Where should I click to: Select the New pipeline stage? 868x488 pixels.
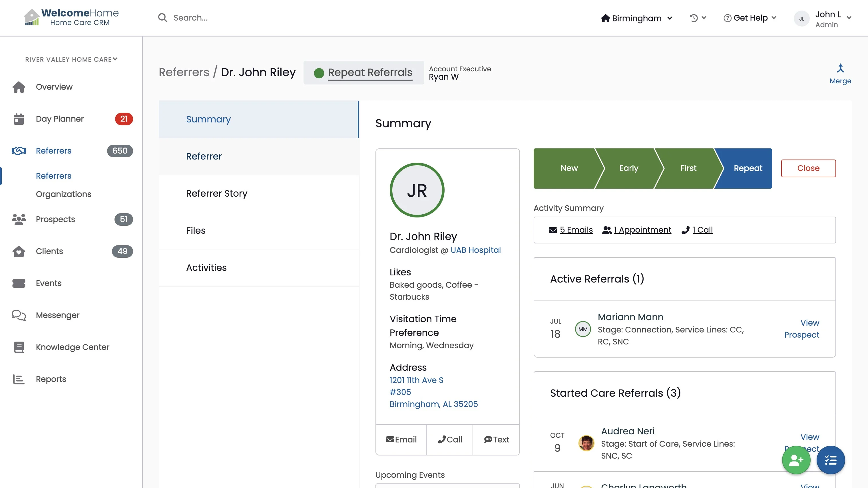[569, 168]
